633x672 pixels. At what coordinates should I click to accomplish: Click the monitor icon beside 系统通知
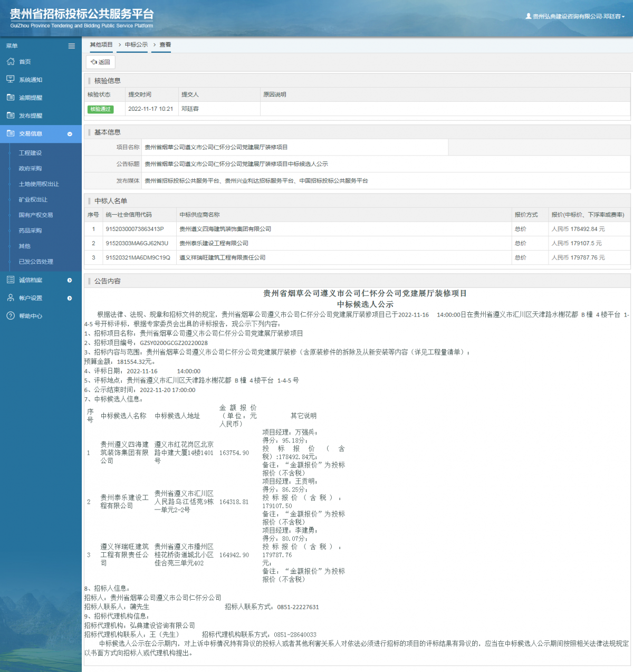click(x=11, y=79)
